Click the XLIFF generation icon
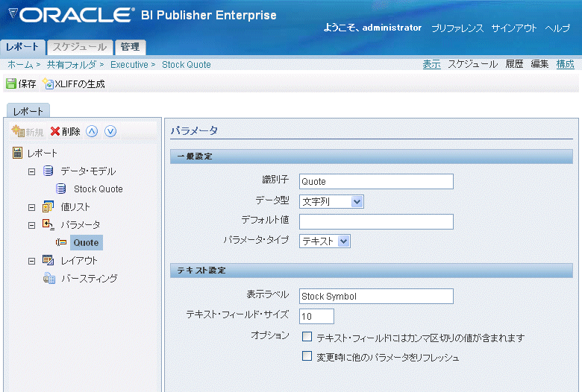 tap(48, 83)
